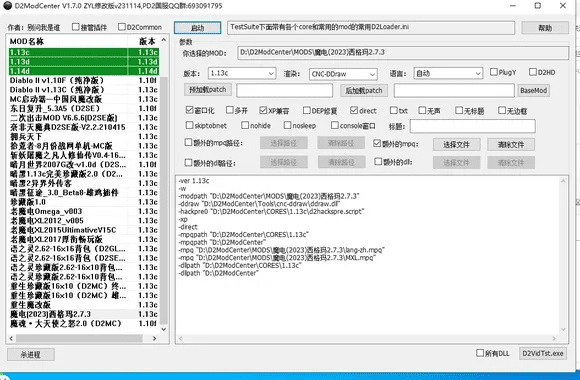
Task: Click the 预加载patch button
Action: pyautogui.click(x=208, y=90)
